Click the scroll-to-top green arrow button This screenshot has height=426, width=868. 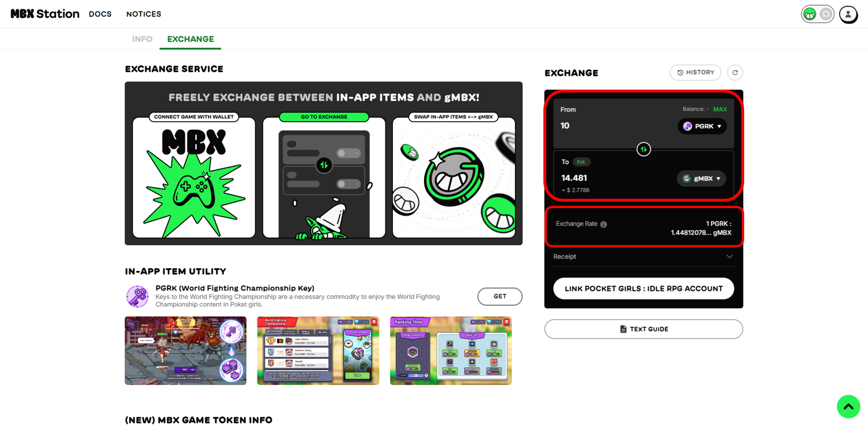pyautogui.click(x=848, y=406)
